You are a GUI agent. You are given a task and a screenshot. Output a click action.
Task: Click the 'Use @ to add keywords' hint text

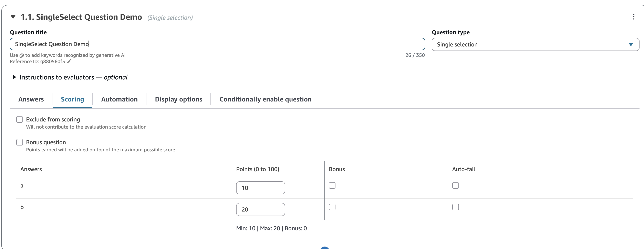point(67,55)
